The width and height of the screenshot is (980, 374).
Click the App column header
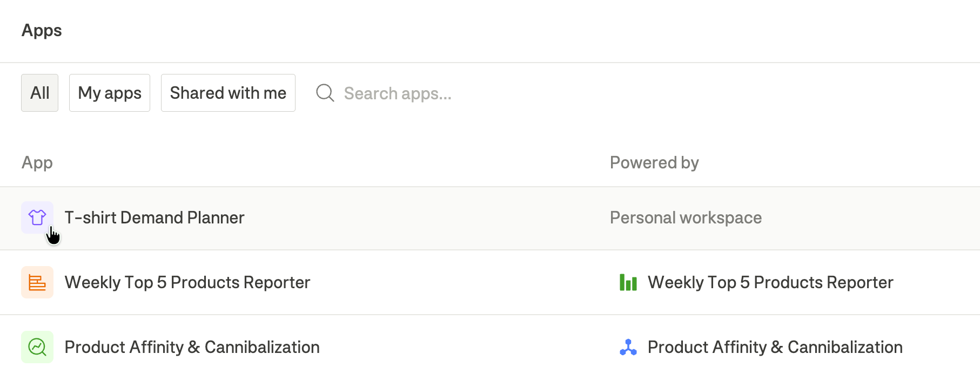pos(37,162)
